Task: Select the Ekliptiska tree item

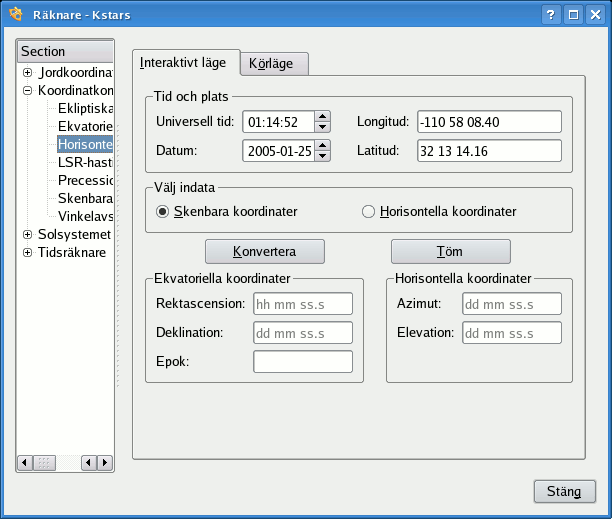Action: pos(85,108)
